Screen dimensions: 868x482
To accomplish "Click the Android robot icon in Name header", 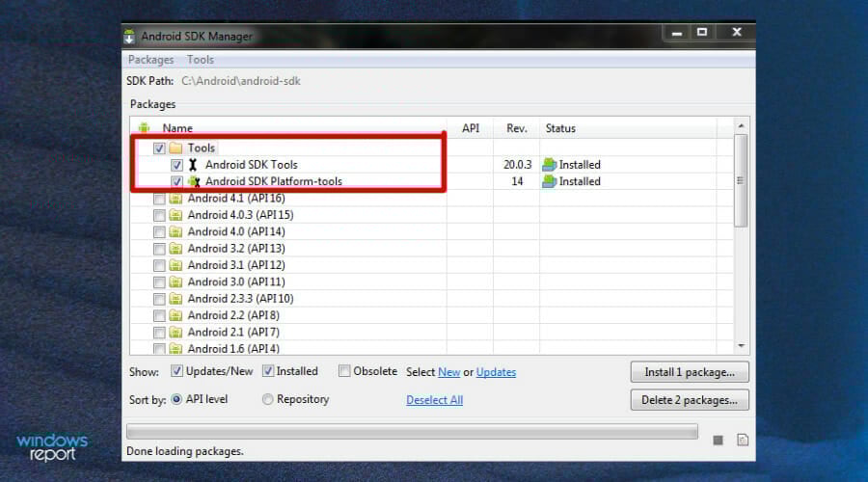I will point(144,128).
